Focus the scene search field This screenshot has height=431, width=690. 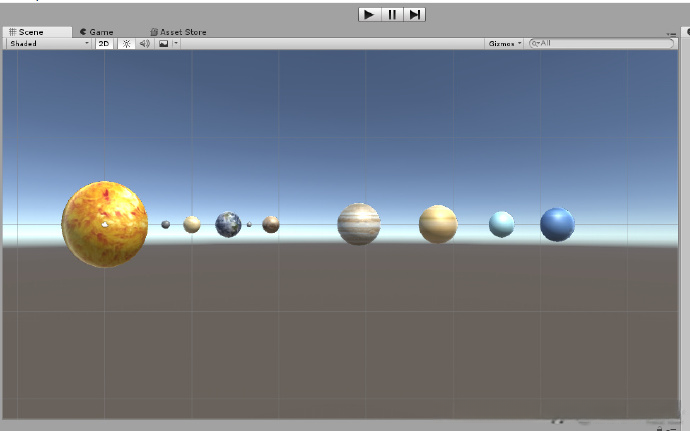click(601, 43)
